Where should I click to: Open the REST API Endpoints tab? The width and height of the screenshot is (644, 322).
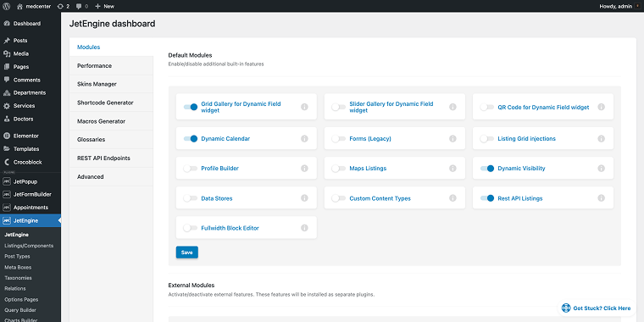[111, 158]
